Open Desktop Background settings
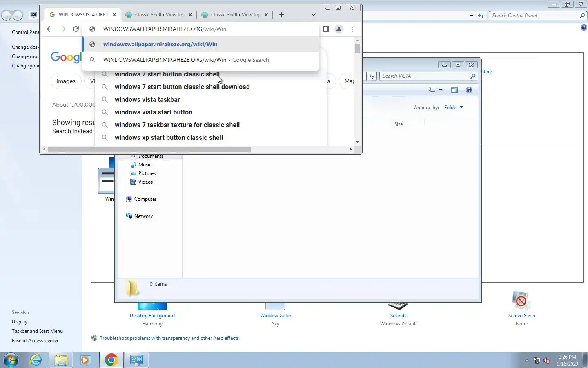Image resolution: width=588 pixels, height=368 pixels. coord(152,316)
